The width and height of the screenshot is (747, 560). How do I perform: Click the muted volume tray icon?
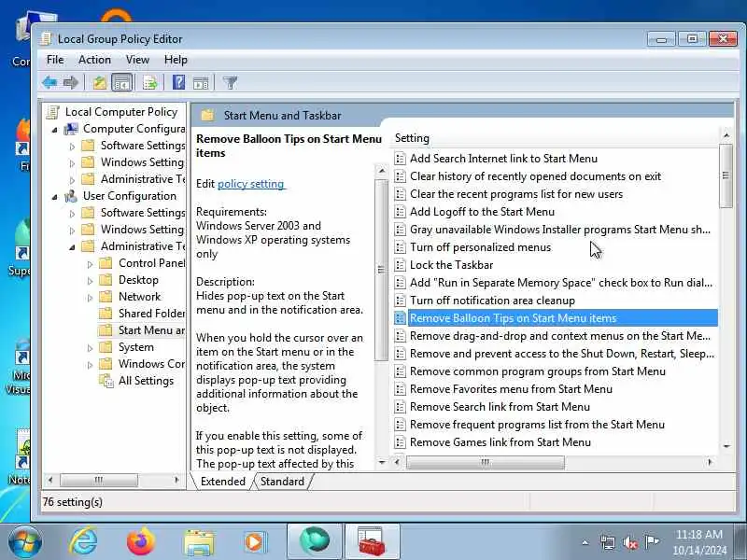629,542
